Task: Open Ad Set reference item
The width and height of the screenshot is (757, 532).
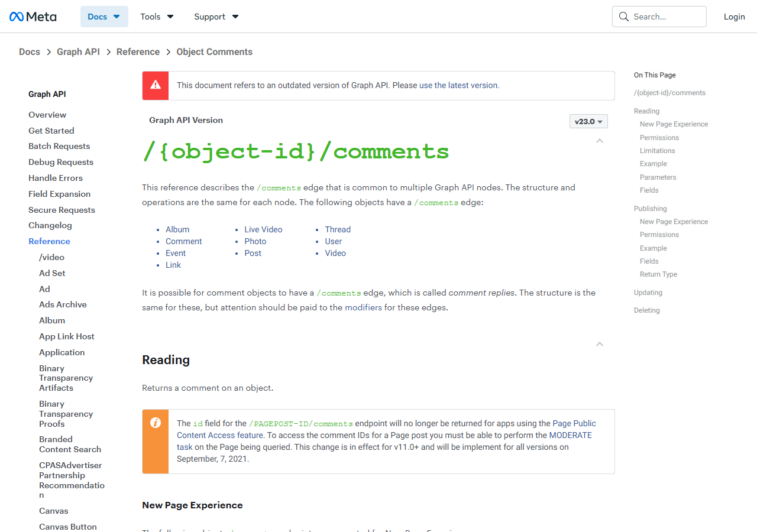Action: click(52, 273)
